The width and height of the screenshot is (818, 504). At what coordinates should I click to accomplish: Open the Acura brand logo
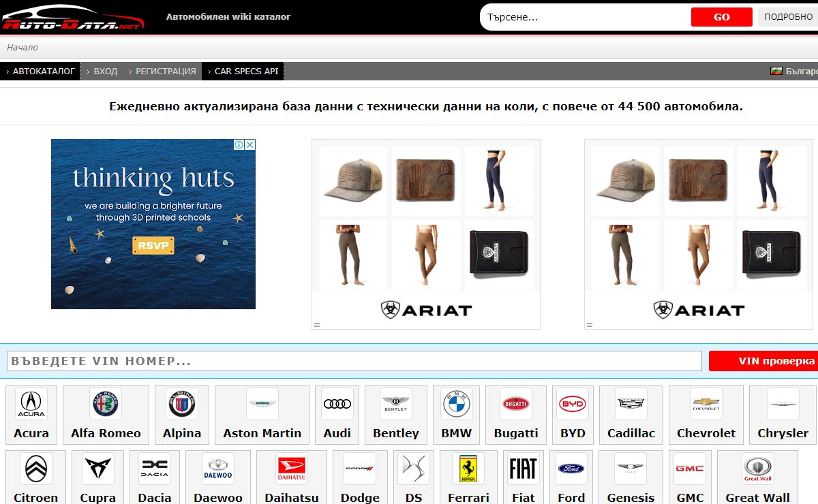click(31, 404)
